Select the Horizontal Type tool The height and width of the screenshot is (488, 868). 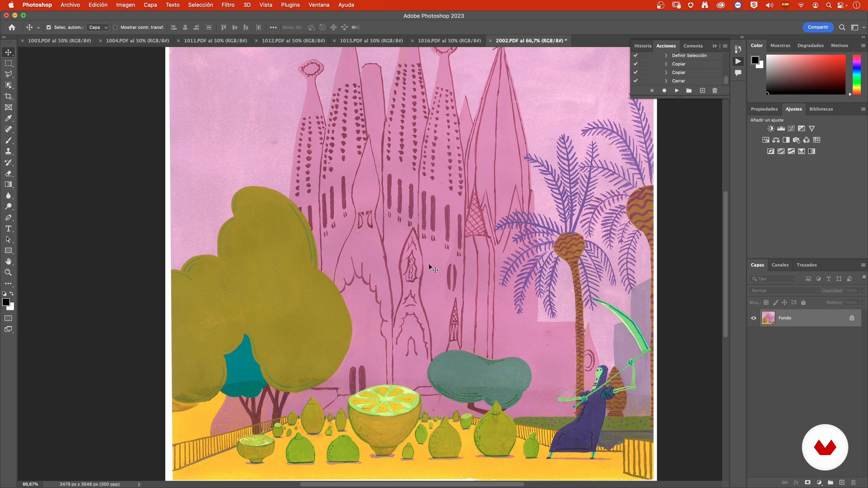point(8,229)
